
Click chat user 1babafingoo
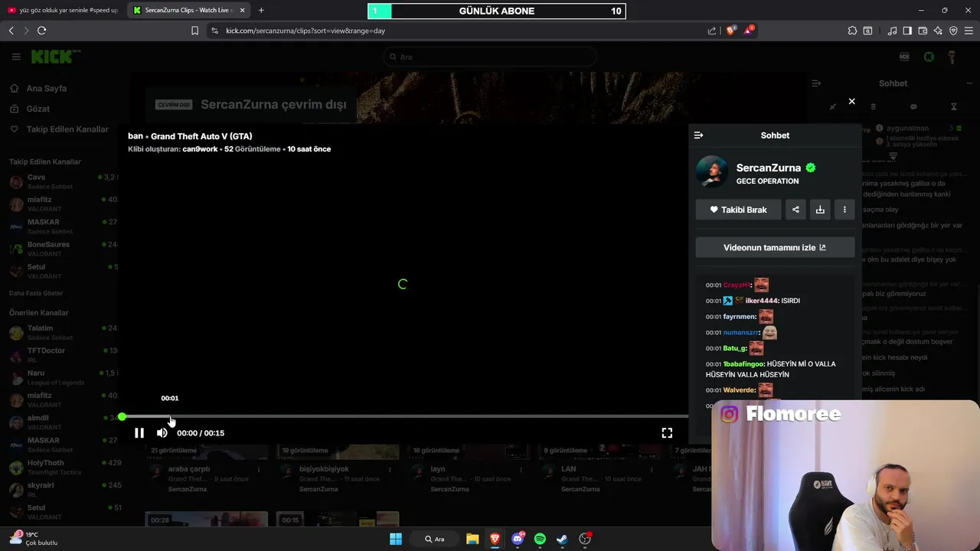pyautogui.click(x=743, y=364)
